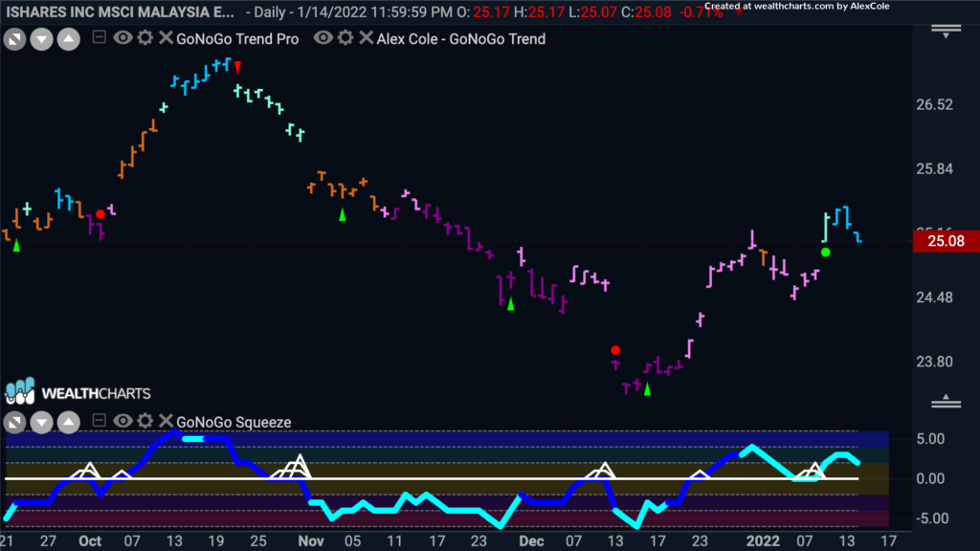Collapse the GoNoGo Squeeze indicator
Screen dimensions: 980x551
pos(99,421)
